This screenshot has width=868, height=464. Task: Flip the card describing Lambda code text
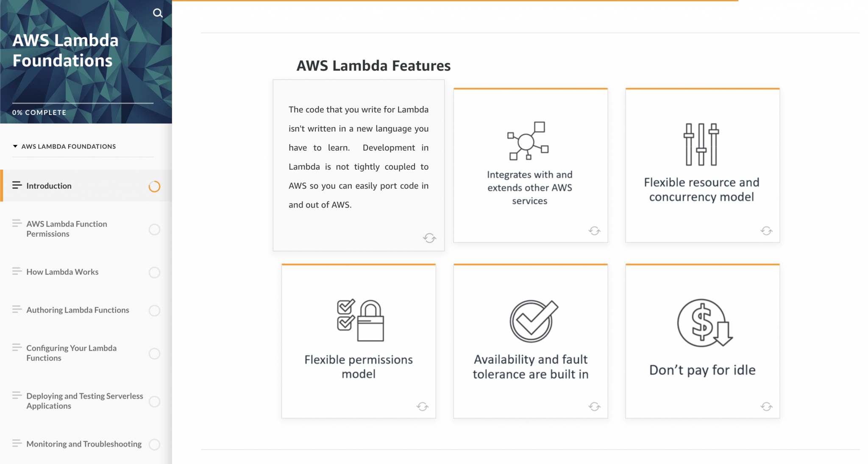point(430,238)
